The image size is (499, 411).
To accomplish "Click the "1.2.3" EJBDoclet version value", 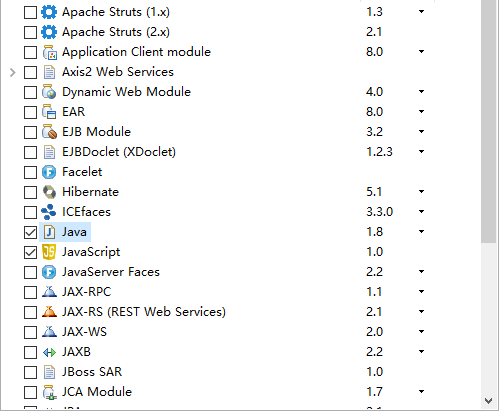I will (379, 152).
